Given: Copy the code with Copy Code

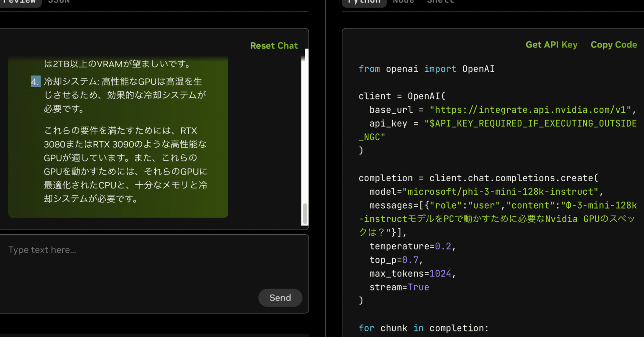Looking at the screenshot, I should [x=614, y=45].
